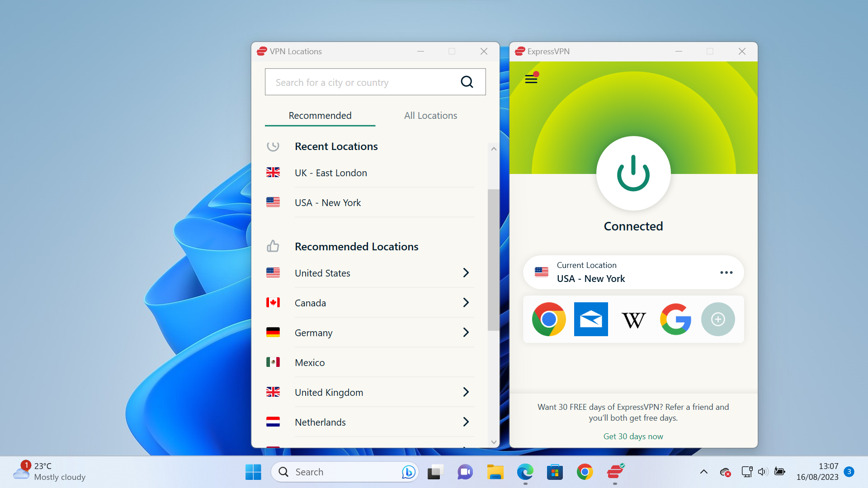Click Get 30 days now referral link
The image size is (868, 488).
click(632, 436)
